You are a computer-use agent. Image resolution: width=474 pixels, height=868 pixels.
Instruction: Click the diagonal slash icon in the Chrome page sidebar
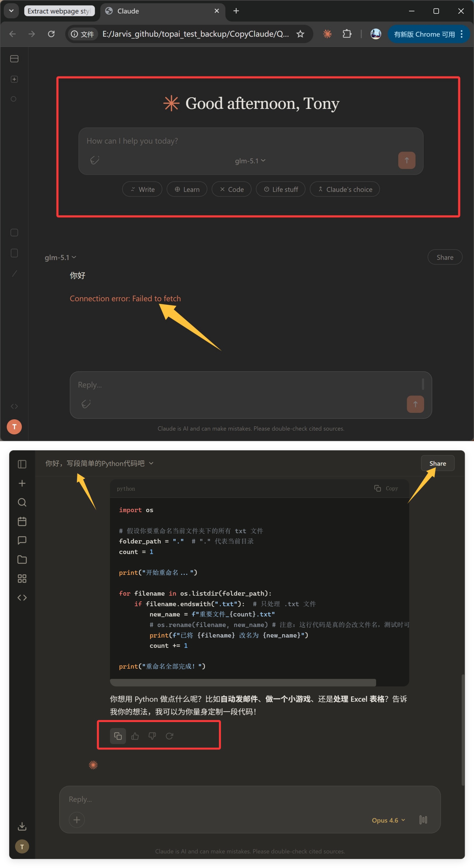click(15, 273)
